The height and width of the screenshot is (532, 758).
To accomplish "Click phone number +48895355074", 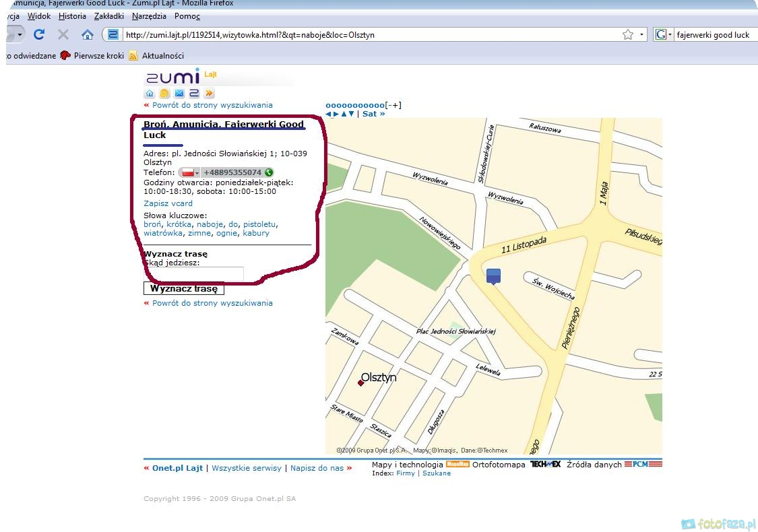I will point(232,172).
